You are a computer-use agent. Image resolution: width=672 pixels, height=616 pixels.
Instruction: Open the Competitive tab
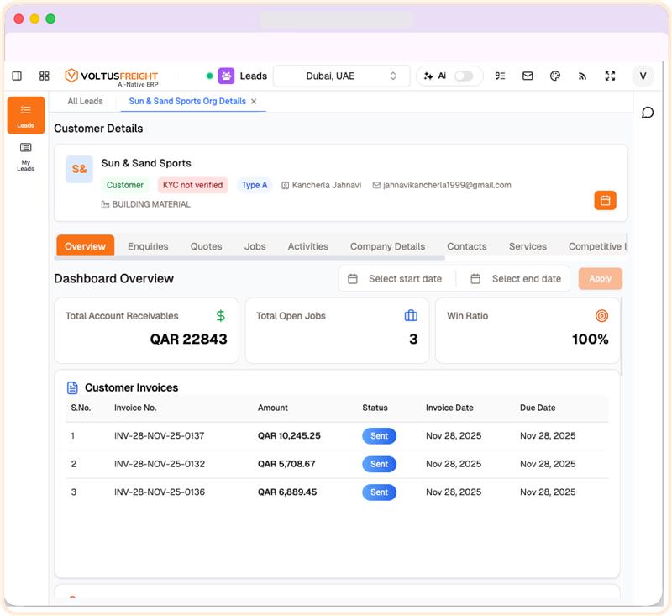click(x=596, y=246)
